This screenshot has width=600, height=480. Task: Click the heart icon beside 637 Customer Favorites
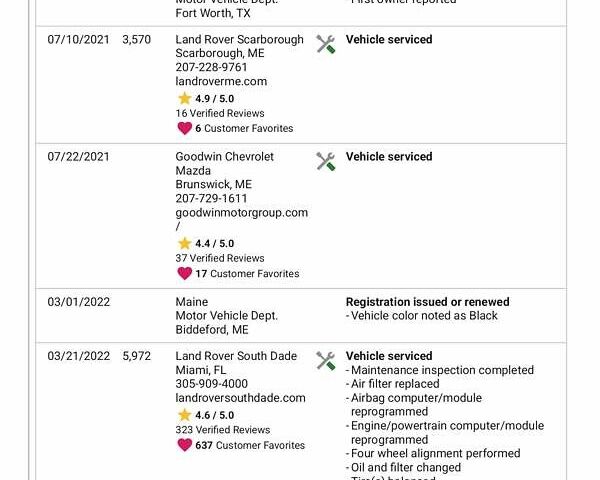pos(184,445)
